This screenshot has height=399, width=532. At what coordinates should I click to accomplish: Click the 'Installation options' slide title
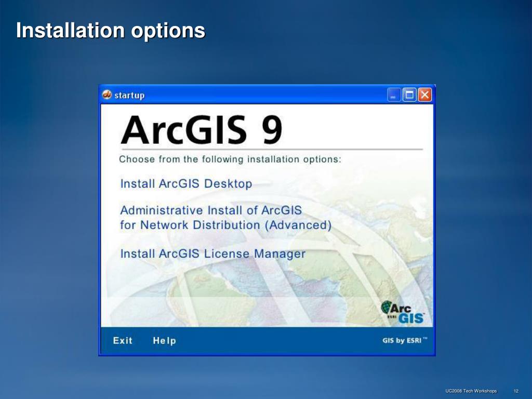tap(111, 31)
